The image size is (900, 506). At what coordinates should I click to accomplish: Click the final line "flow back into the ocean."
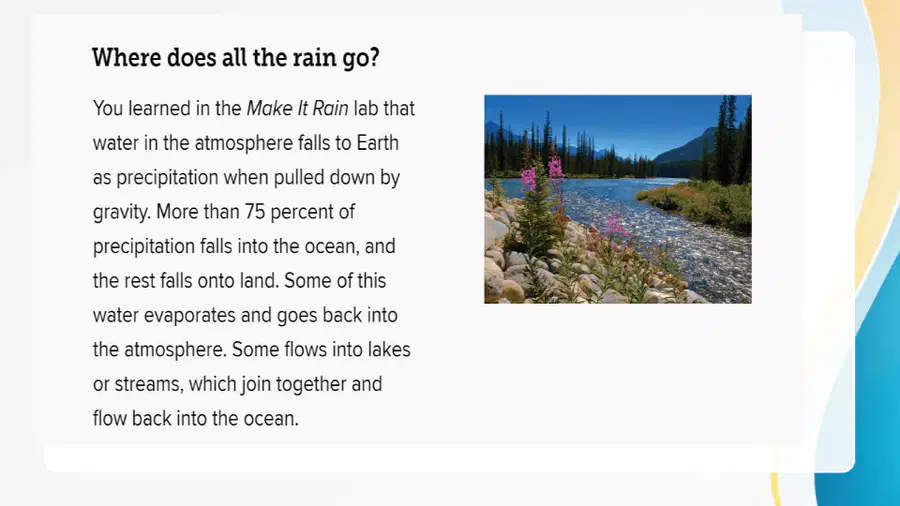click(196, 418)
